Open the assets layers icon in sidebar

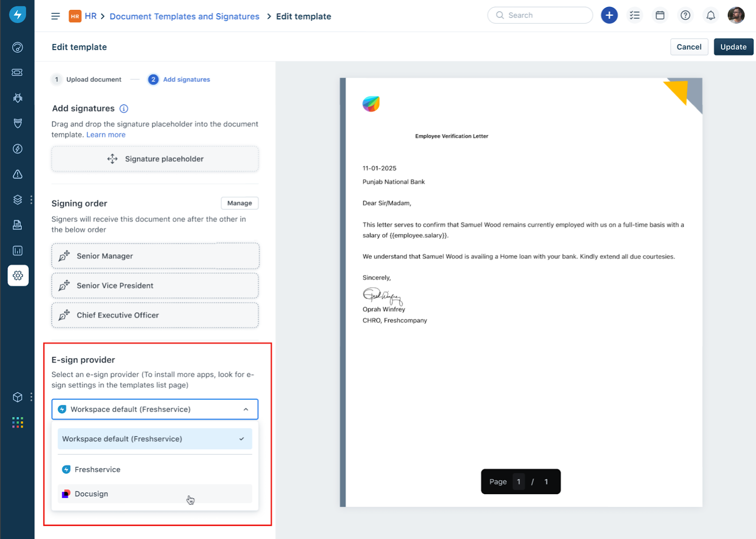coord(17,200)
